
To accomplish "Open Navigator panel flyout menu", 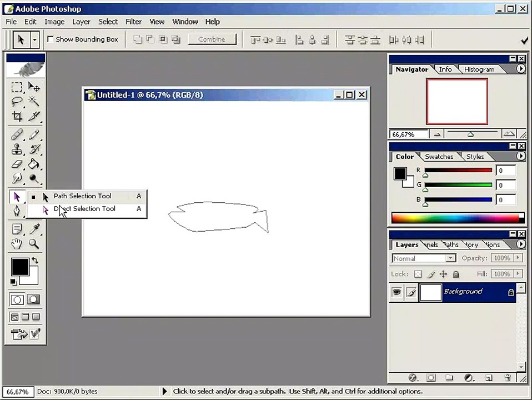I will pyautogui.click(x=521, y=69).
